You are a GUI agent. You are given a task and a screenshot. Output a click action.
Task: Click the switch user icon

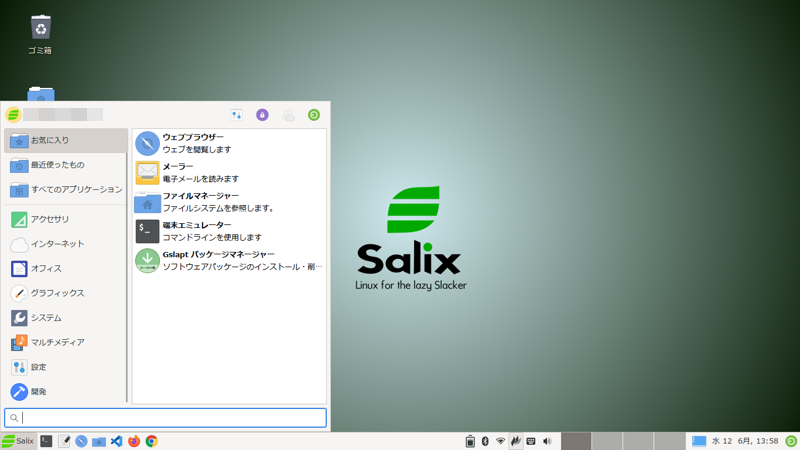click(x=288, y=115)
